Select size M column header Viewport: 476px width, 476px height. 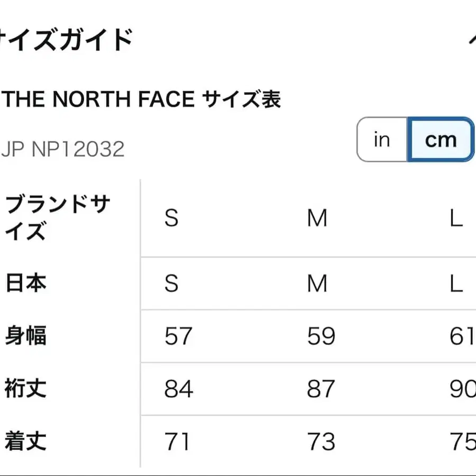click(x=317, y=218)
